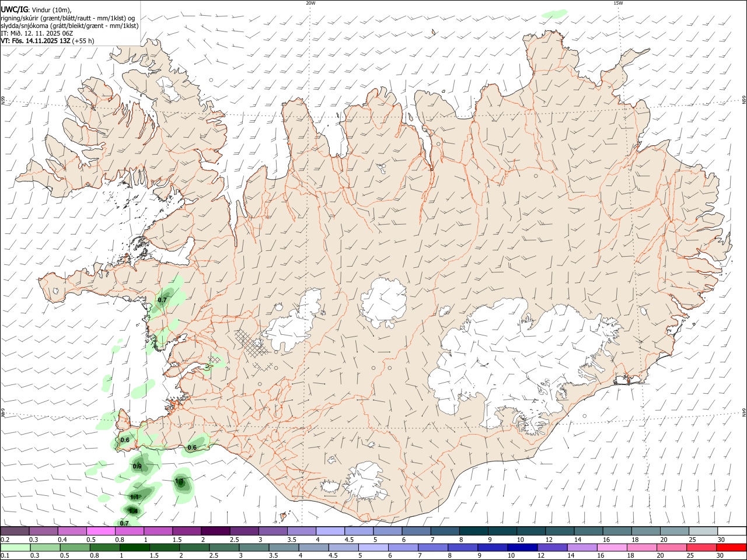Pick the medium green 0.5 rain legend swatch

[x=74, y=547]
